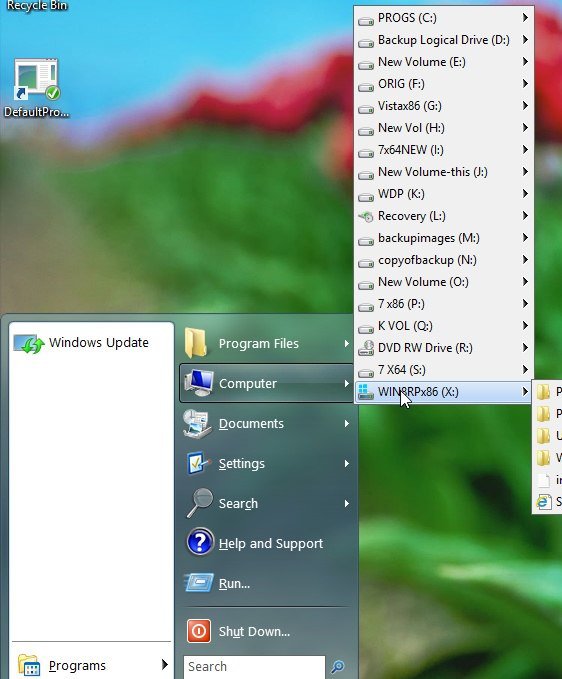Viewport: 562px width, 679px height.
Task: Expand the New Volume (E:) arrow
Action: tap(525, 61)
